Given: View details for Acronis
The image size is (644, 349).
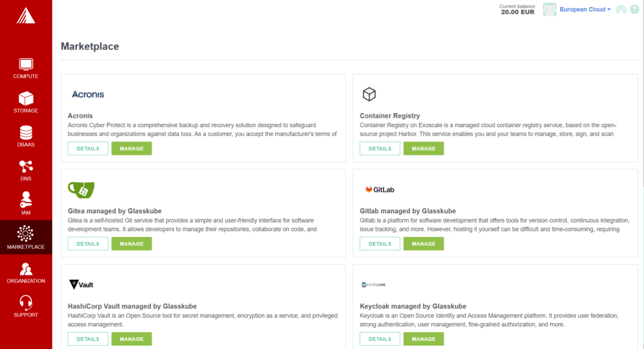Looking at the screenshot, I should pos(88,148).
